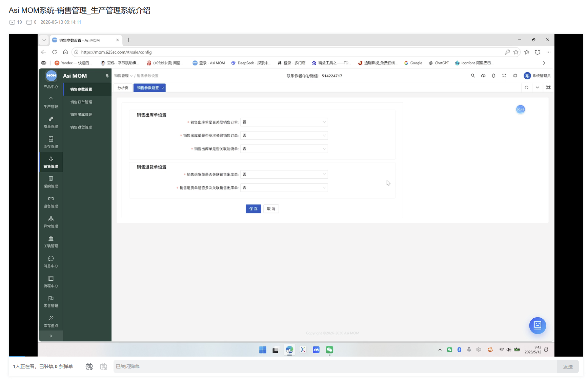
Task: Open theme settings icon in header
Action: (515, 76)
